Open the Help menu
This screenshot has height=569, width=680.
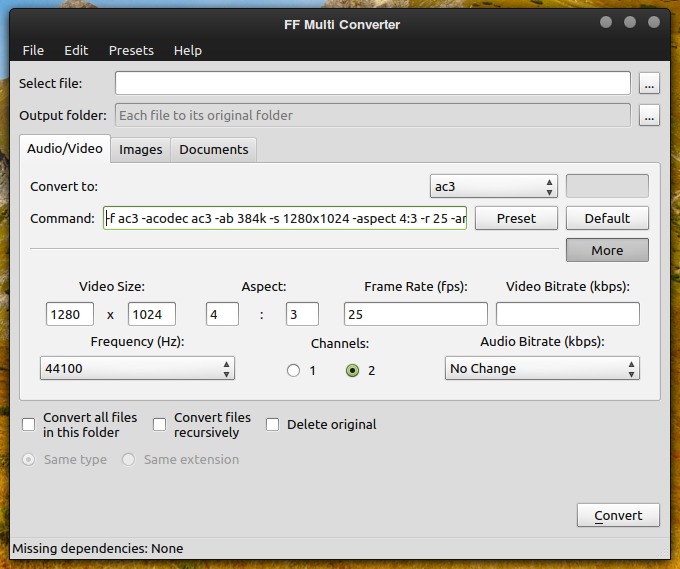pyautogui.click(x=187, y=50)
